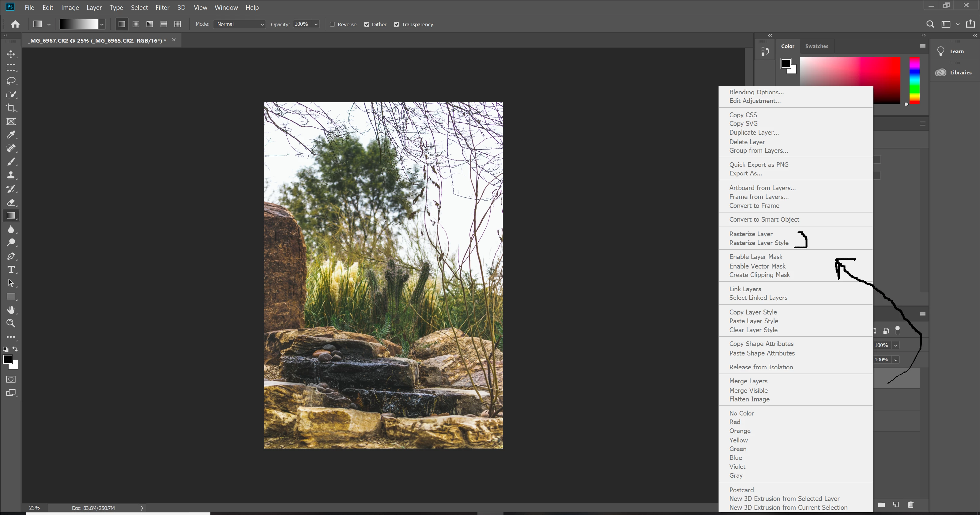Open the blending Mode dropdown
This screenshot has height=515, width=980.
(x=239, y=24)
